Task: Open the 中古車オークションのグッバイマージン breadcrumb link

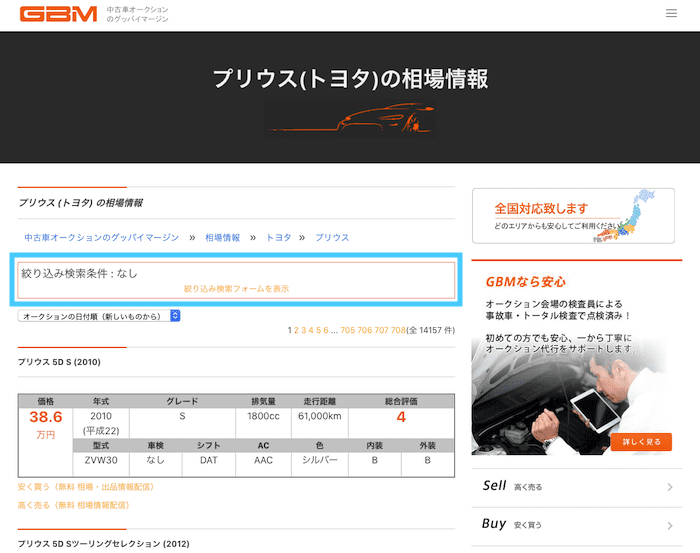Action: 101,237
